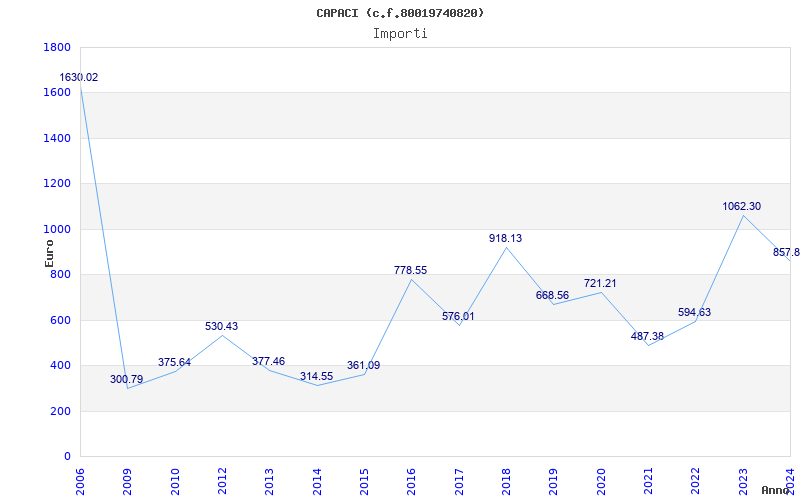The image size is (800, 500).
Task: Click the 2020 x-axis year label
Action: click(601, 482)
